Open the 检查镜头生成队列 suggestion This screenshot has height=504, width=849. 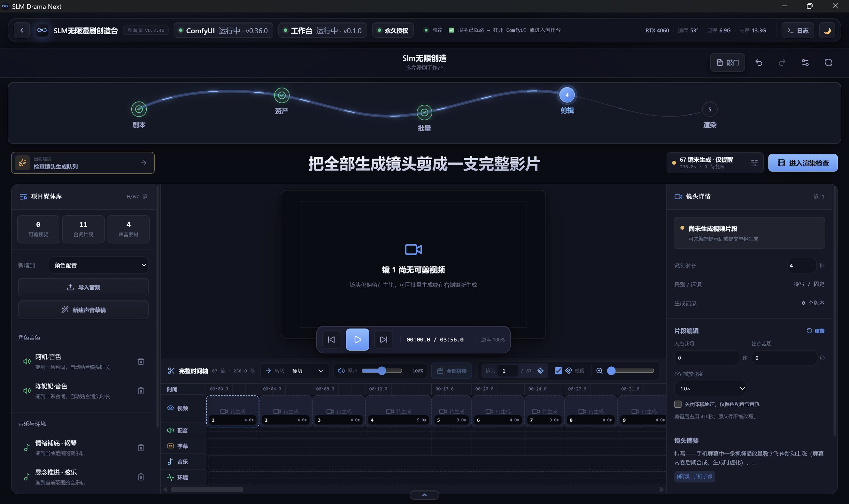(x=83, y=163)
